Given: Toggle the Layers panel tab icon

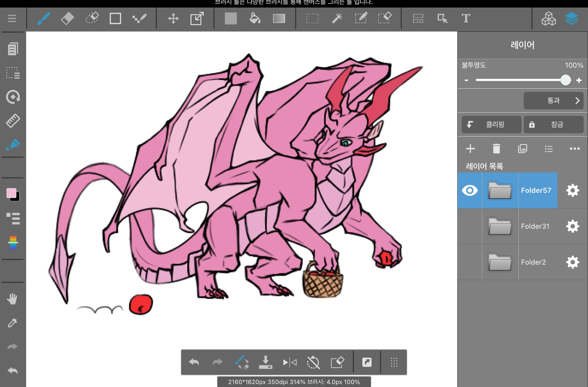Looking at the screenshot, I should pos(571,19).
